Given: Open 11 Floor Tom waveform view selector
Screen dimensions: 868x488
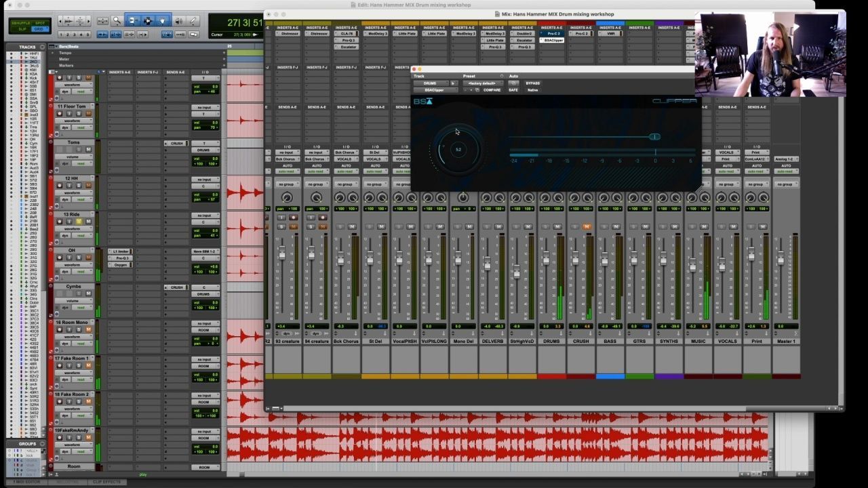Looking at the screenshot, I should tap(74, 121).
